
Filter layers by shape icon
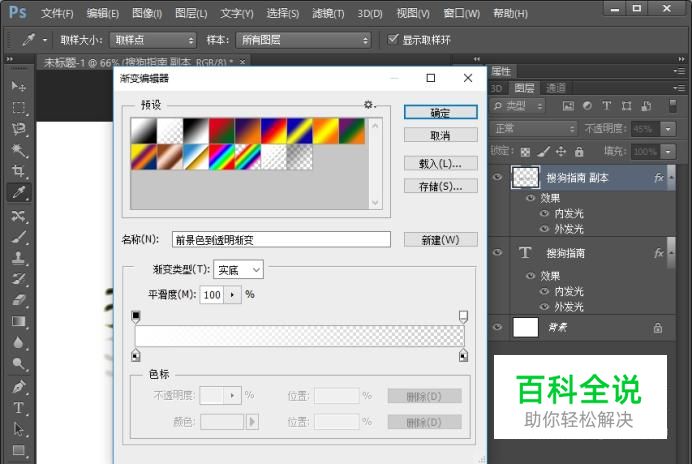[626, 106]
